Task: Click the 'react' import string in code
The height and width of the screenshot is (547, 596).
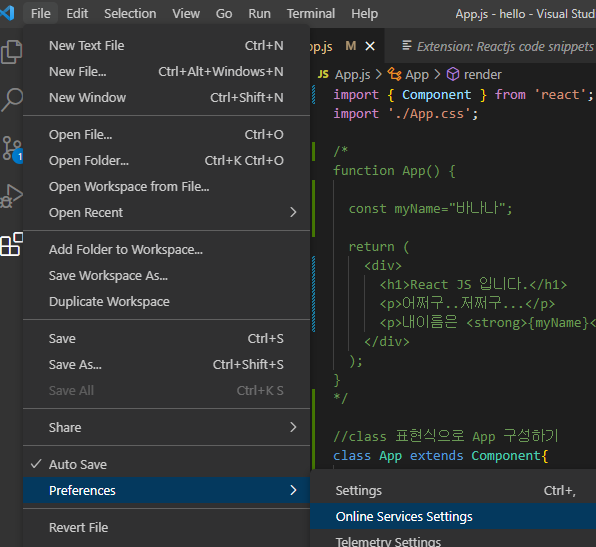Action: pyautogui.click(x=560, y=94)
